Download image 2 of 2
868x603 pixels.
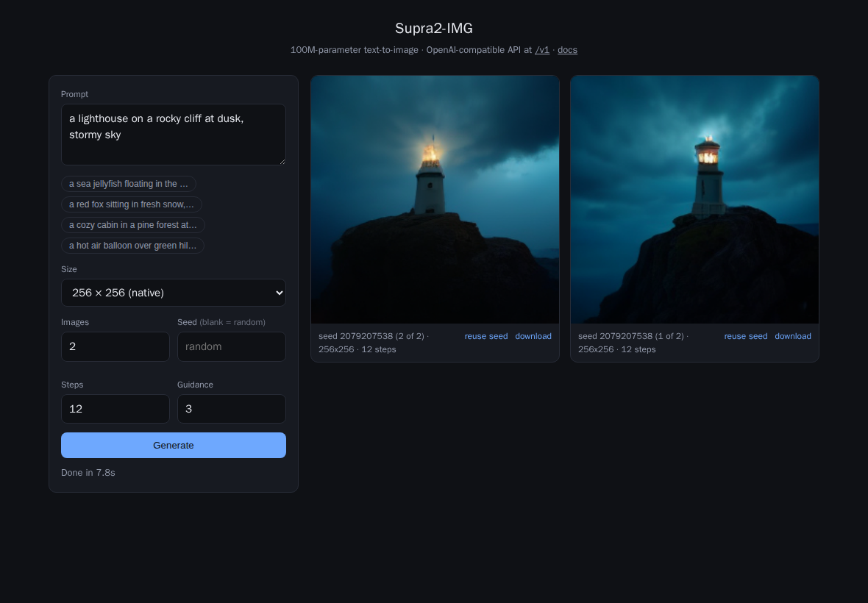[x=533, y=336]
